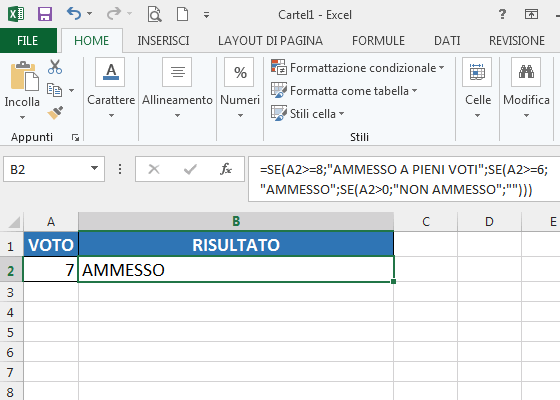Open the Stili cella gallery
The width and height of the screenshot is (560, 400).
pos(308,114)
